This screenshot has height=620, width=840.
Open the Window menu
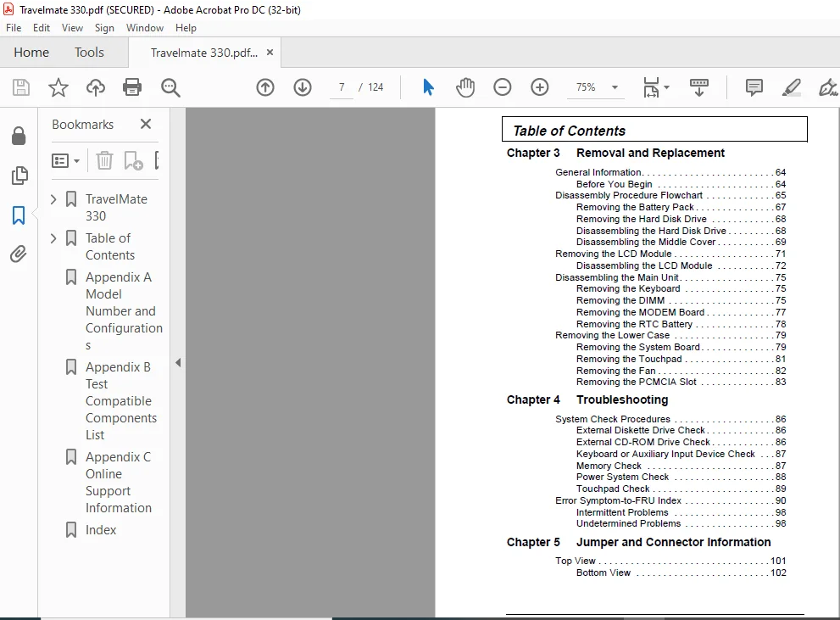click(x=145, y=28)
